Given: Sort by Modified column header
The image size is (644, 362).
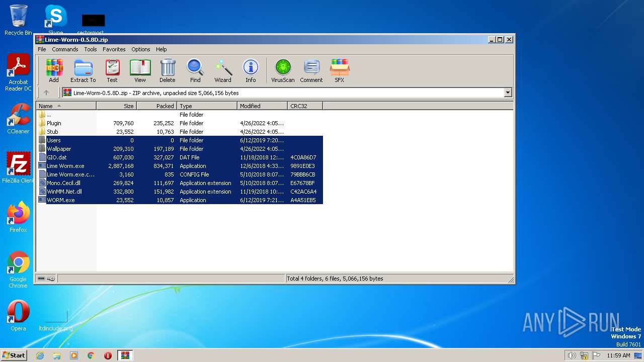Looking at the screenshot, I should [x=262, y=106].
